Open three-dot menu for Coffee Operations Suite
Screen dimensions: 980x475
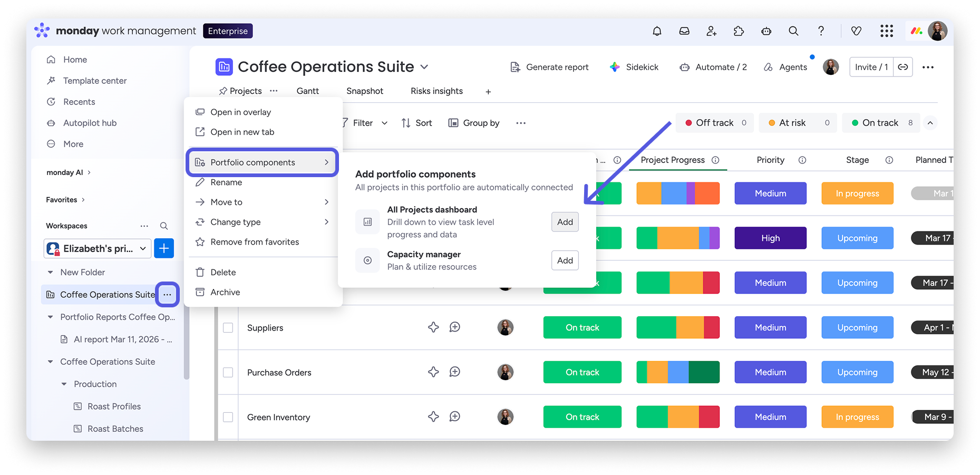[167, 295]
